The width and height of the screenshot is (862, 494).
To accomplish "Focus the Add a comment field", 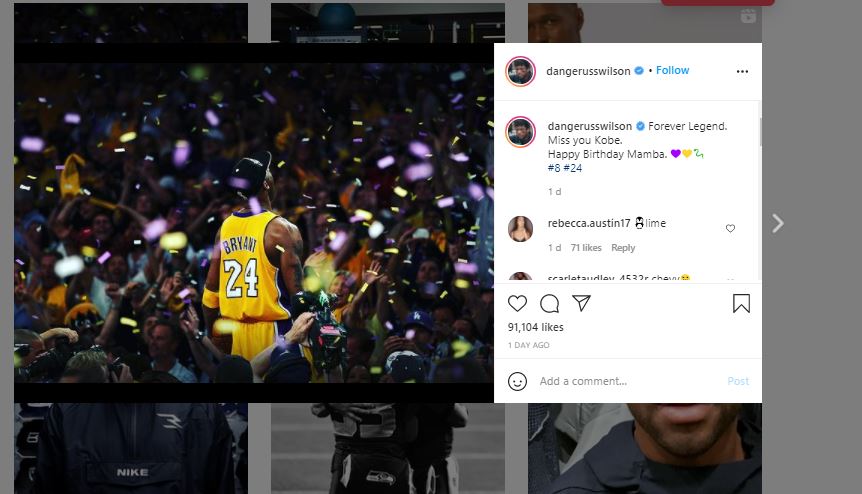I will (x=627, y=381).
